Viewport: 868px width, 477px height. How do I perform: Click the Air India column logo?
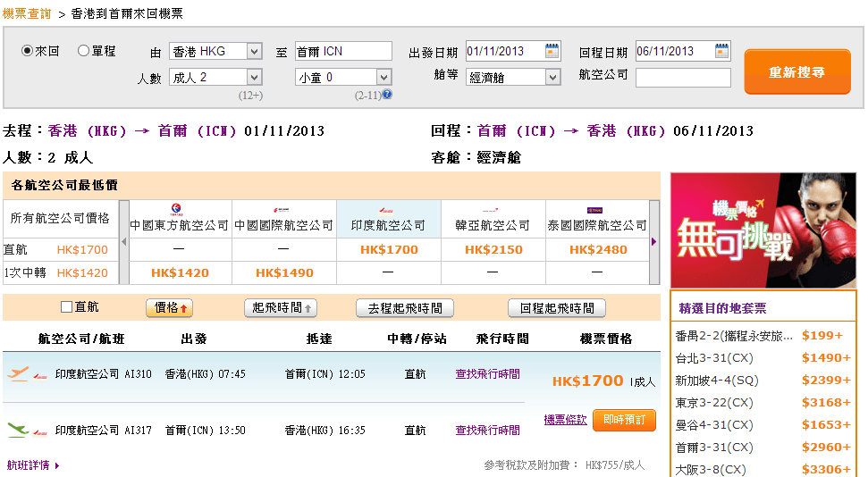pos(388,210)
